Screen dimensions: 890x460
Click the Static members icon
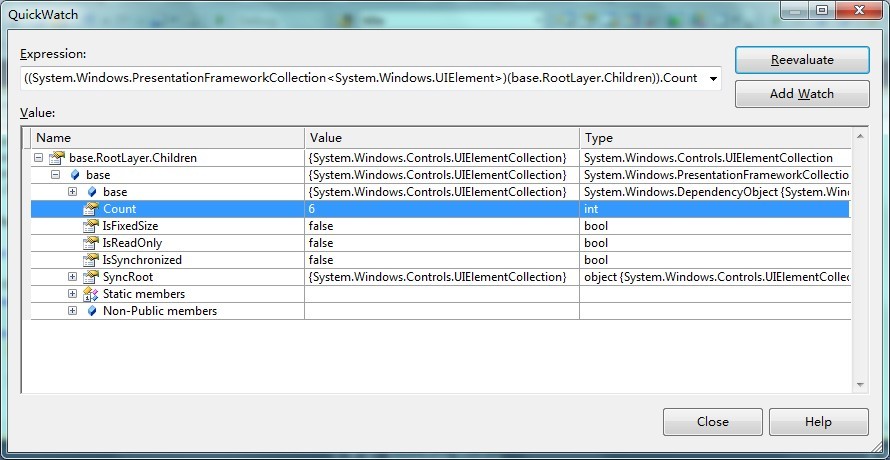coord(91,294)
